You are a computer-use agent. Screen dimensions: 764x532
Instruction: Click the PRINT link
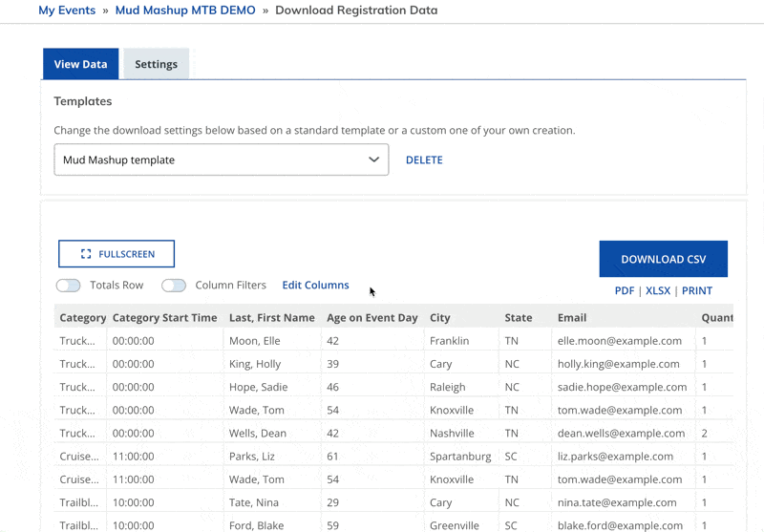[x=697, y=291]
